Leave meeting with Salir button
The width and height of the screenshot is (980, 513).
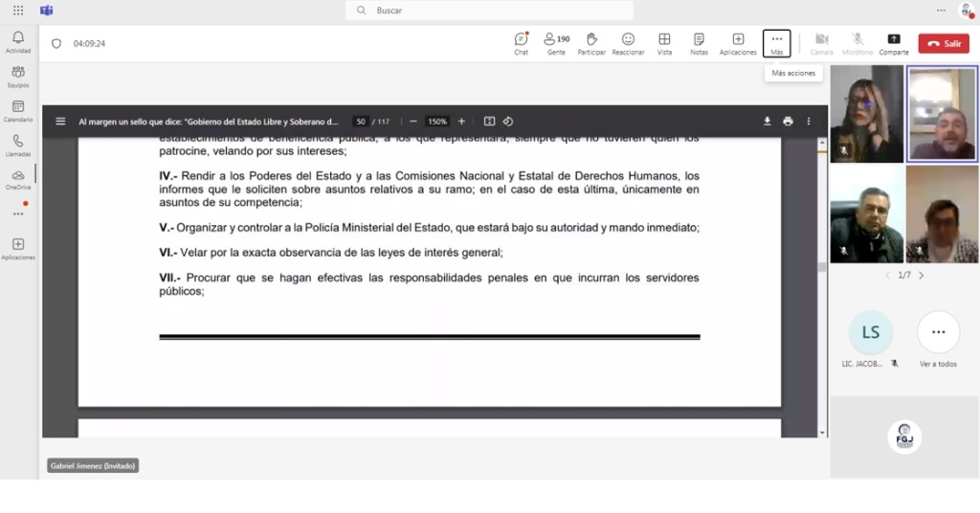944,43
